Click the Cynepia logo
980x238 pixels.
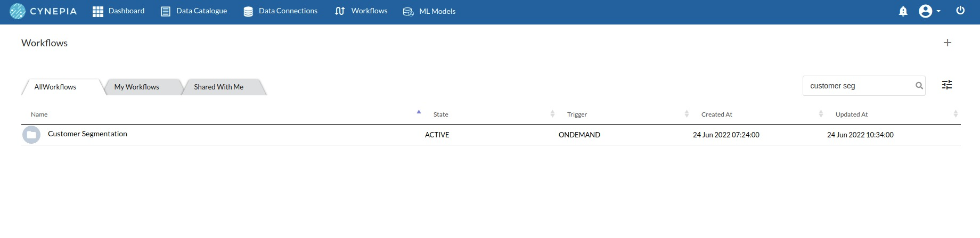pos(43,11)
